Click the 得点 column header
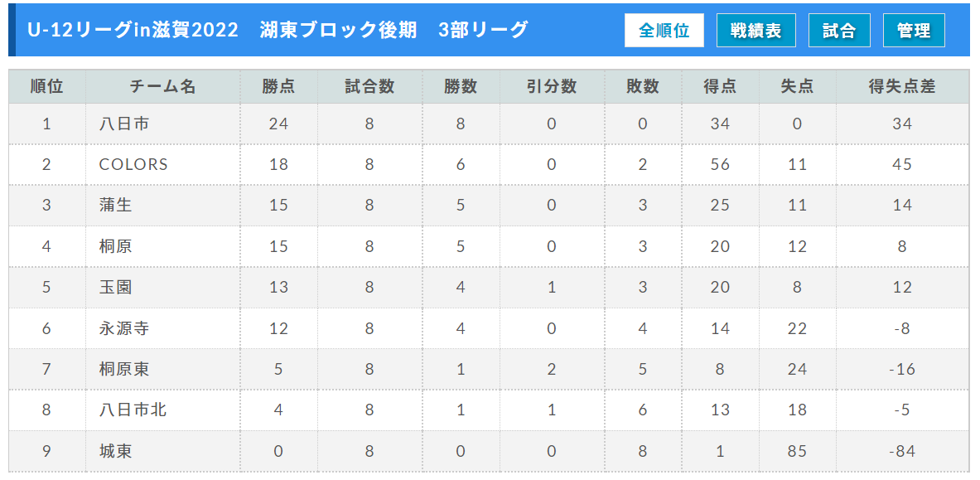The image size is (980, 480). (720, 86)
